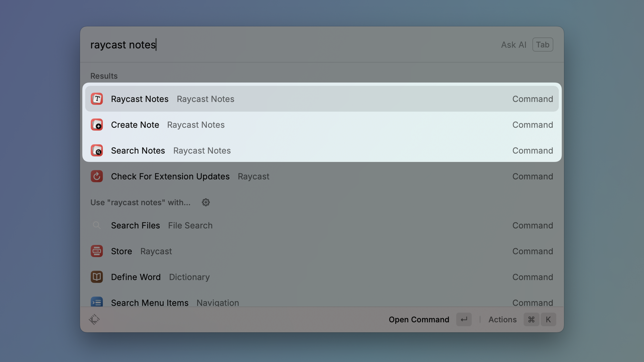Click the Create Note plus icon
Image resolution: width=644 pixels, height=362 pixels.
[97, 125]
